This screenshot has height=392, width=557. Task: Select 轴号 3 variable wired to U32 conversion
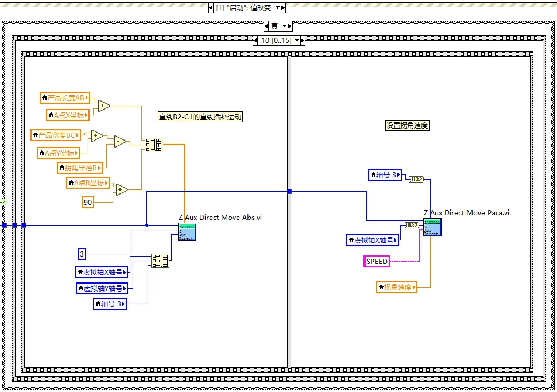click(385, 174)
